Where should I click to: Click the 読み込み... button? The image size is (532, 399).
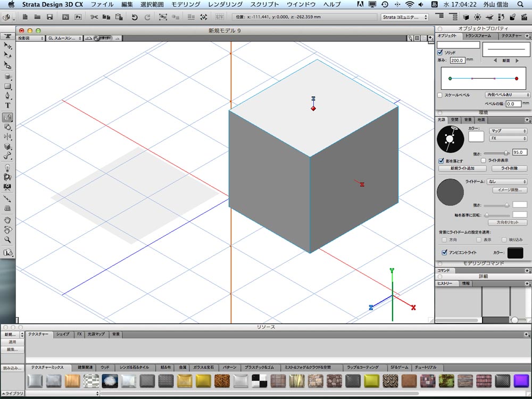tap(13, 368)
